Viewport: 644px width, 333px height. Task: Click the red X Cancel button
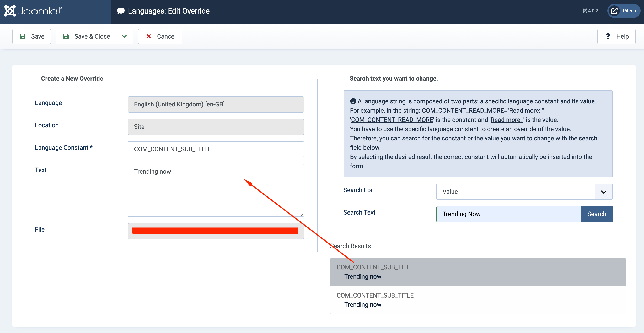point(160,36)
